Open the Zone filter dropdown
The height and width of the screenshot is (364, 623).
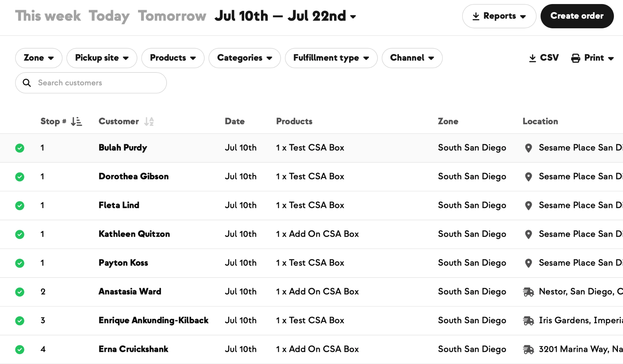(39, 58)
